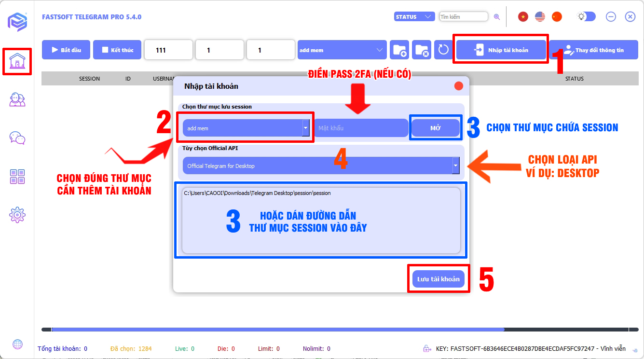Screen dimensions: 644x359
Task: Click the ID column header
Action: pyautogui.click(x=128, y=79)
